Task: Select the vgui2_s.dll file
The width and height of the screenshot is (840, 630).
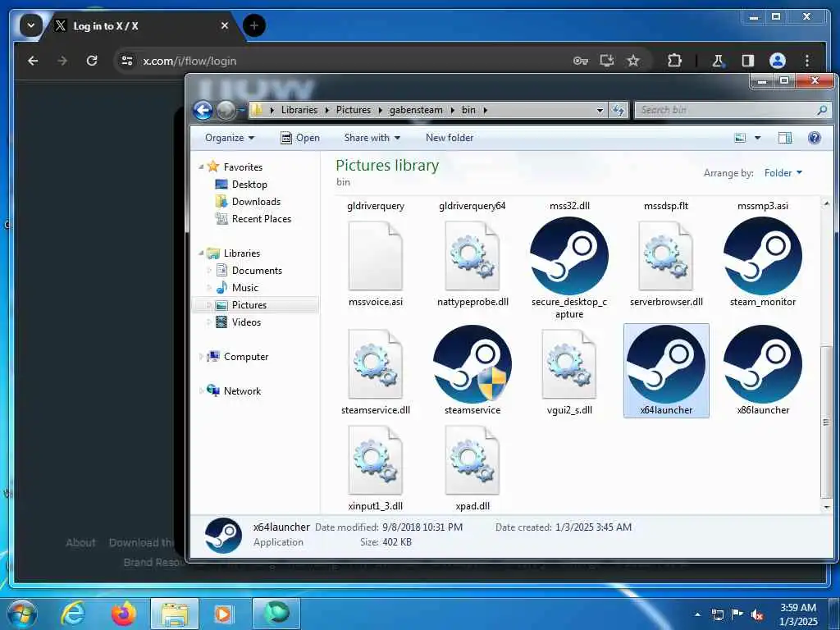Action: [x=569, y=371]
